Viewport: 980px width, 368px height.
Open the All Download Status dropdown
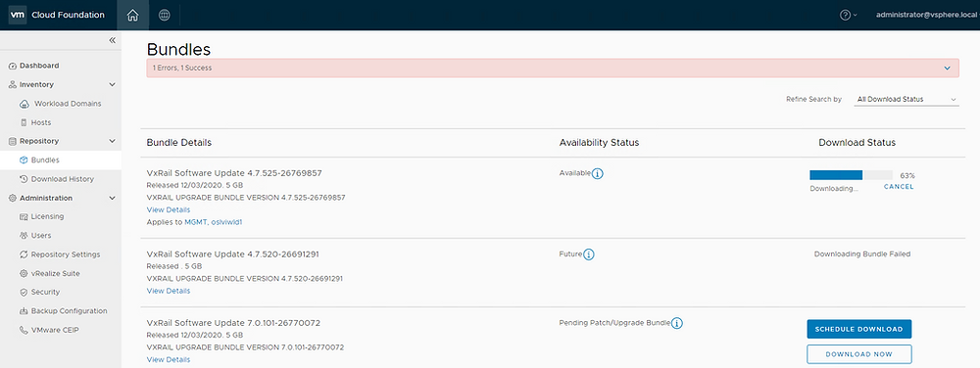906,99
